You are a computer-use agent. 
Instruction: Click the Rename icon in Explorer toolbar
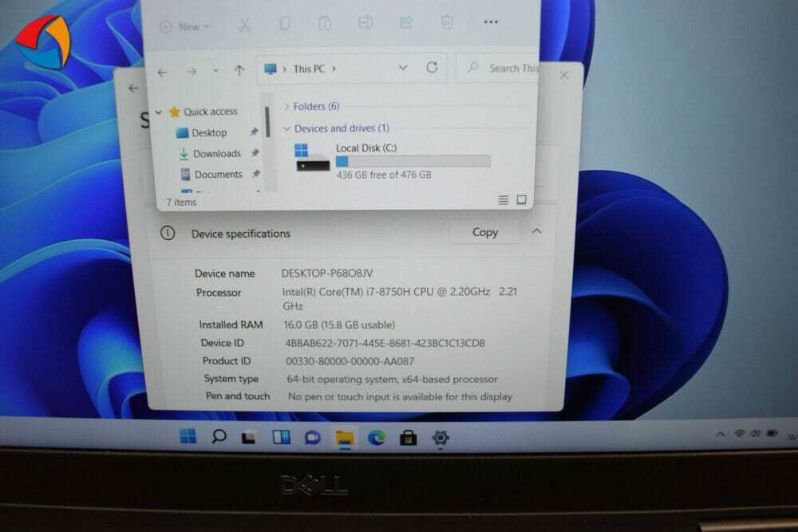(365, 22)
